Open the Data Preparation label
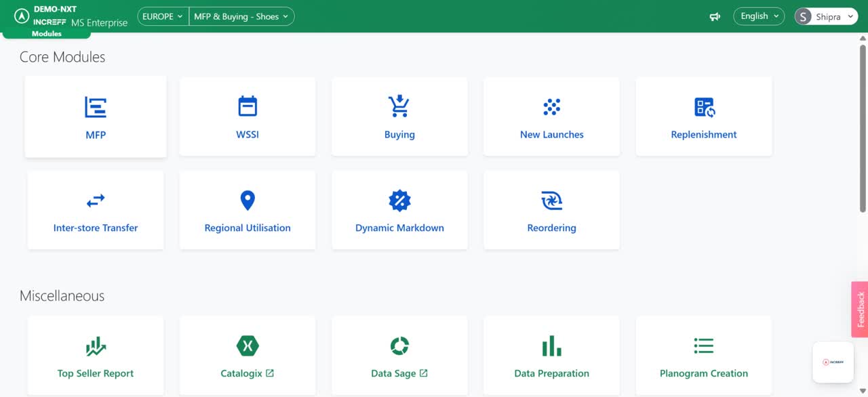 (x=552, y=373)
